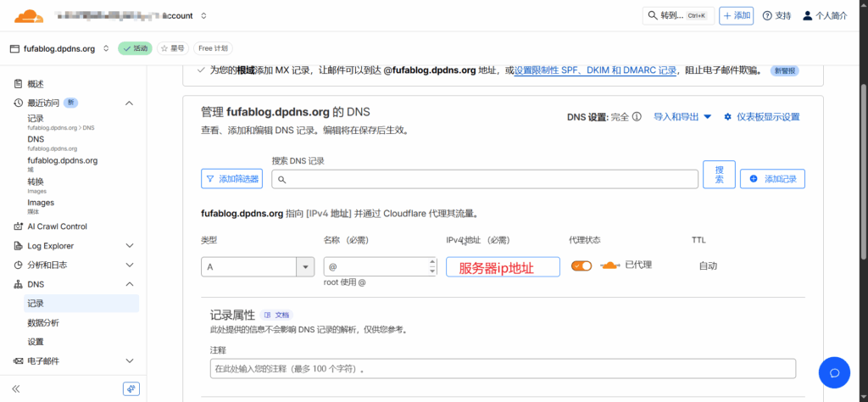Click the sidebar accessibility settings icon
This screenshot has width=868, height=402.
[x=131, y=388]
